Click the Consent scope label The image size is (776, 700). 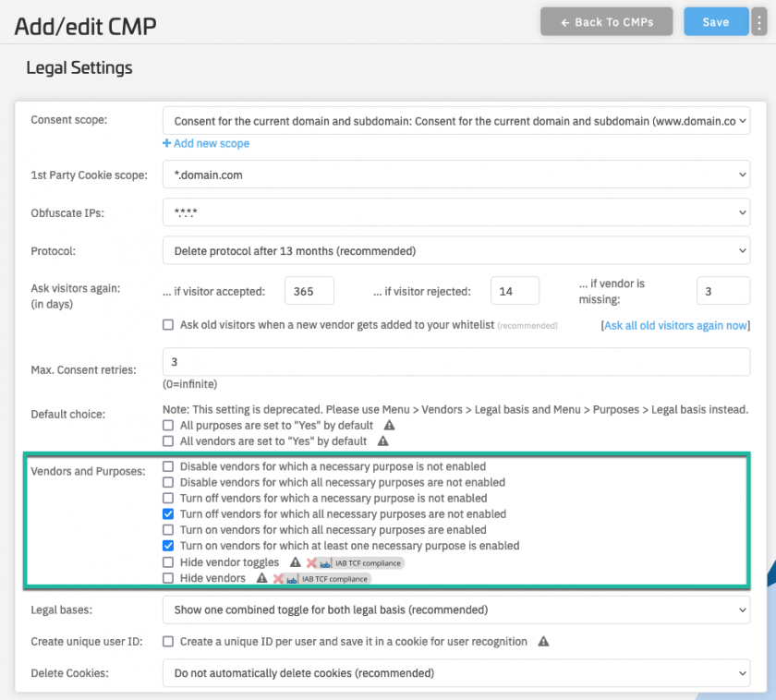pos(69,120)
